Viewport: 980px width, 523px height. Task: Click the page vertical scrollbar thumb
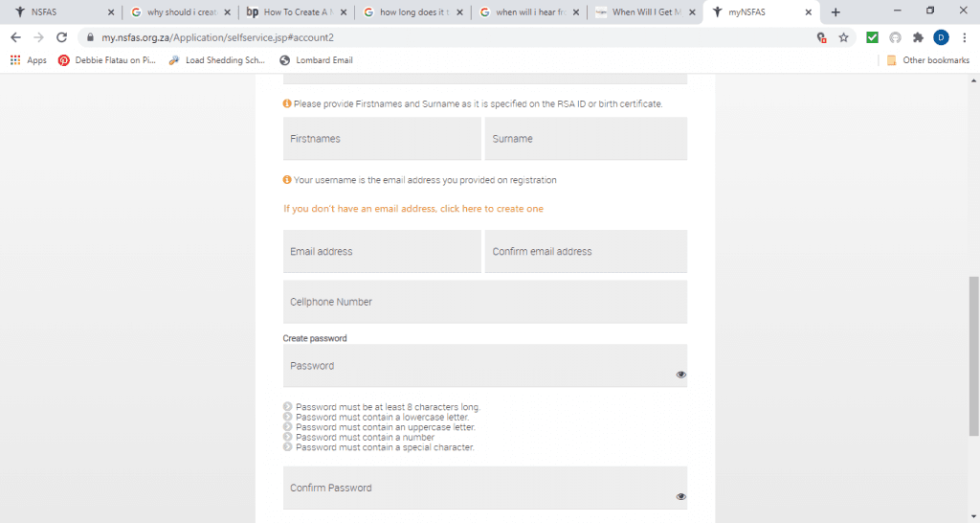pos(974,354)
